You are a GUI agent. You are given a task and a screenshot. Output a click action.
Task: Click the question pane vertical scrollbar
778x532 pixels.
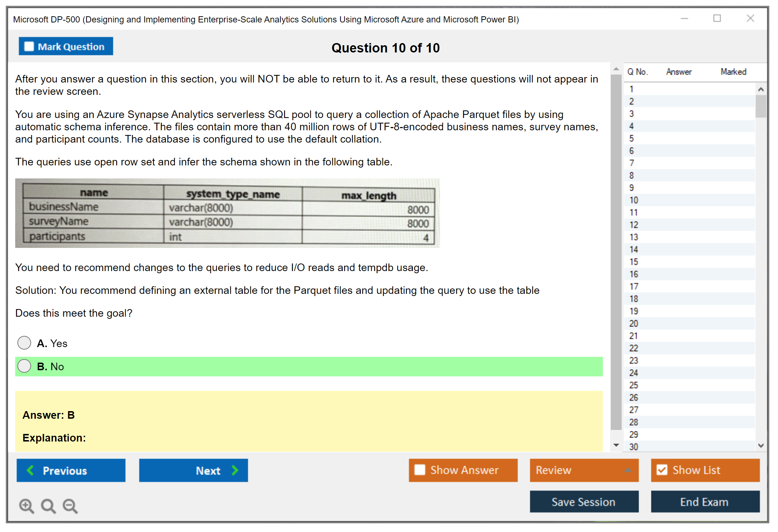616,253
